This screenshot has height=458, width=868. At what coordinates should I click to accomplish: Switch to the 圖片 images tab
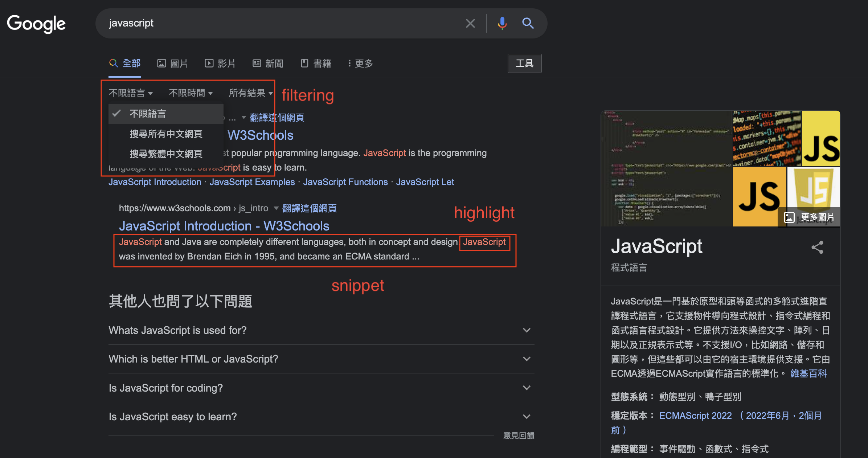point(172,64)
